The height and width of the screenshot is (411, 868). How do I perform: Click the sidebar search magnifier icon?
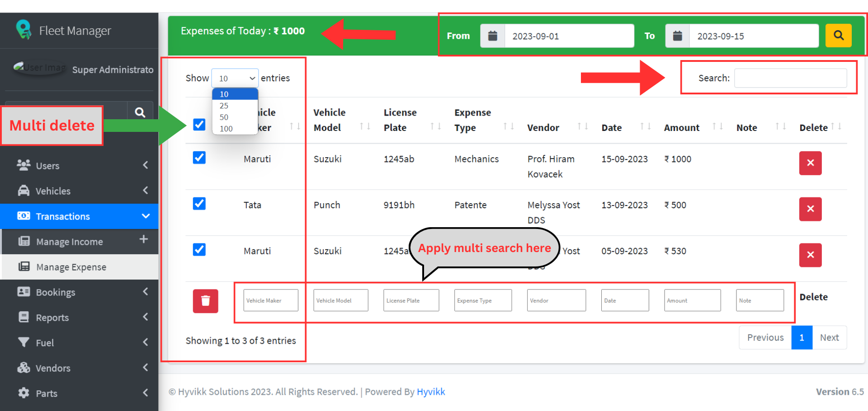(x=140, y=112)
